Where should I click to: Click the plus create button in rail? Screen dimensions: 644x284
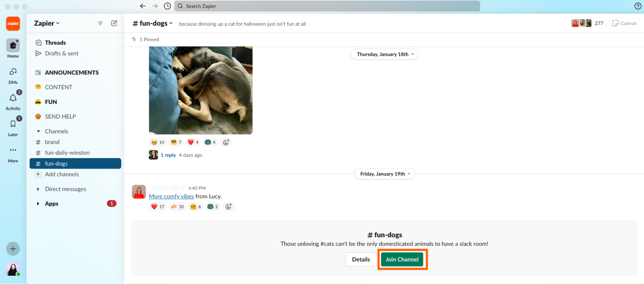point(13,249)
